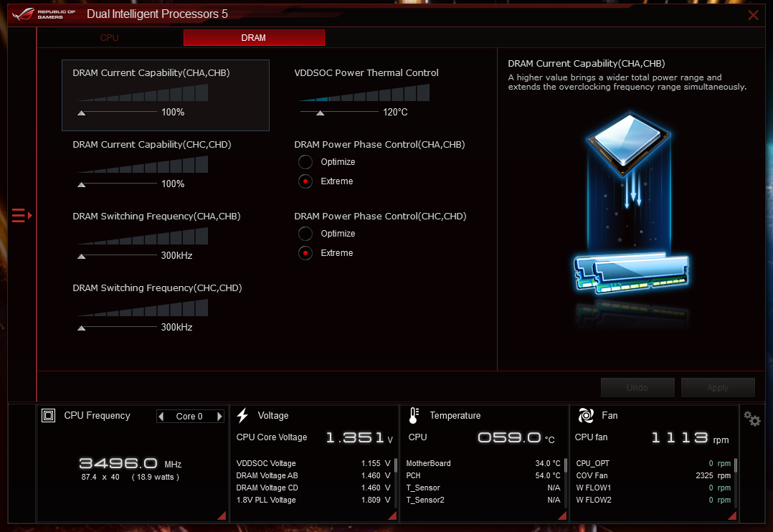
Task: Click DRAM Switching Frequency(CHA,CHB) slider handle
Action: coord(81,257)
